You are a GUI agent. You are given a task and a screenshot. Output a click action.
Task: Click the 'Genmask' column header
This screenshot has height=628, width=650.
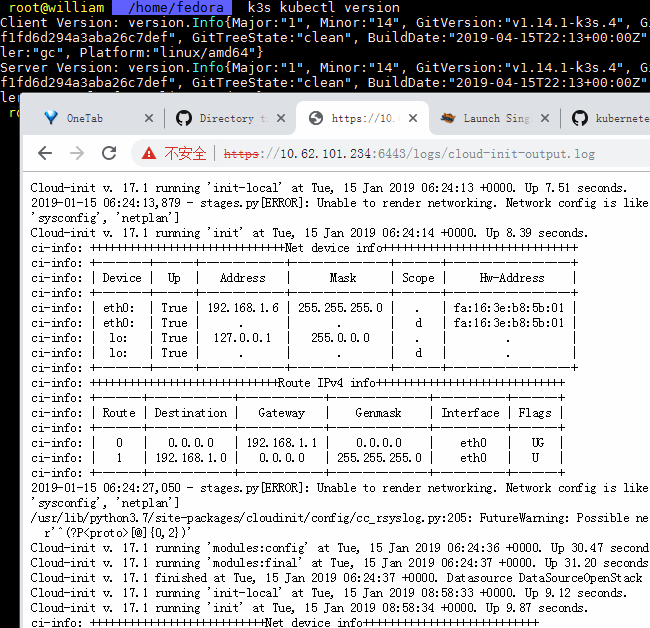click(378, 413)
